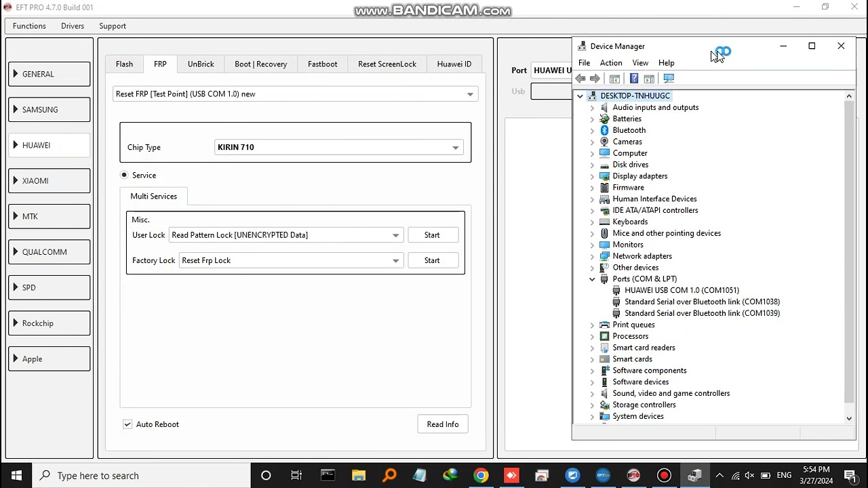Open Task View in the taskbar
This screenshot has height=488, width=868.
[296, 476]
